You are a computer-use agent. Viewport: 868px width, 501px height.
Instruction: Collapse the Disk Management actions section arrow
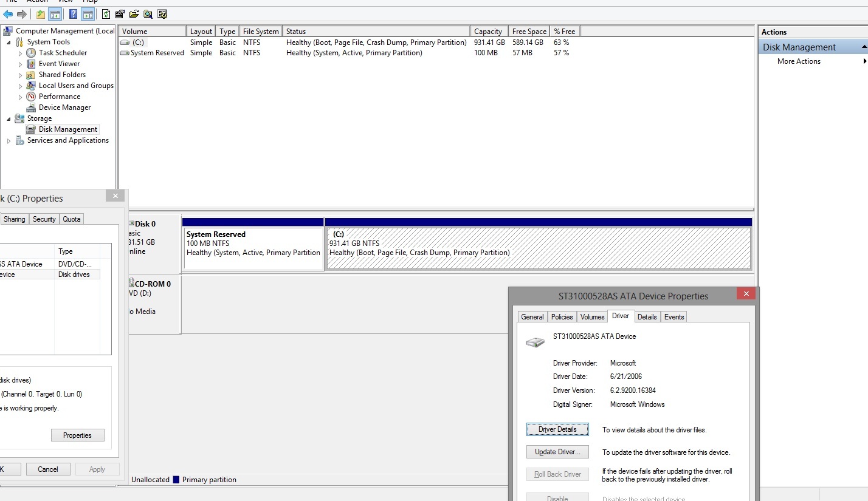pos(864,47)
